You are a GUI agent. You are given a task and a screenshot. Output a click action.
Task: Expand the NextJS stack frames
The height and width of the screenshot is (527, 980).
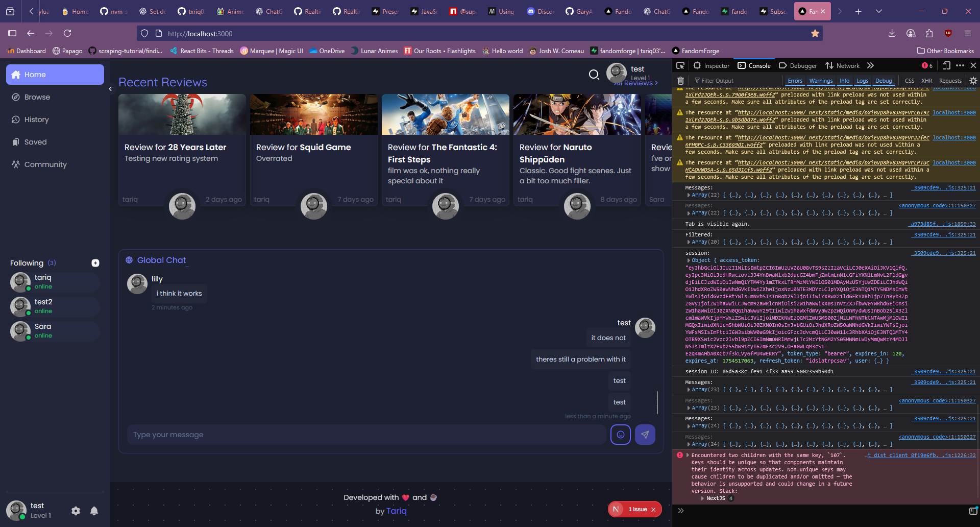(703, 498)
